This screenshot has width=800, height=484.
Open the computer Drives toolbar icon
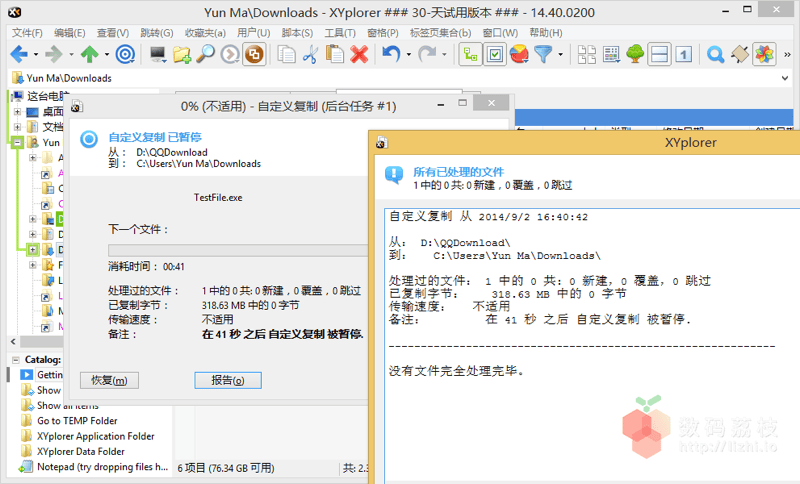[x=158, y=54]
